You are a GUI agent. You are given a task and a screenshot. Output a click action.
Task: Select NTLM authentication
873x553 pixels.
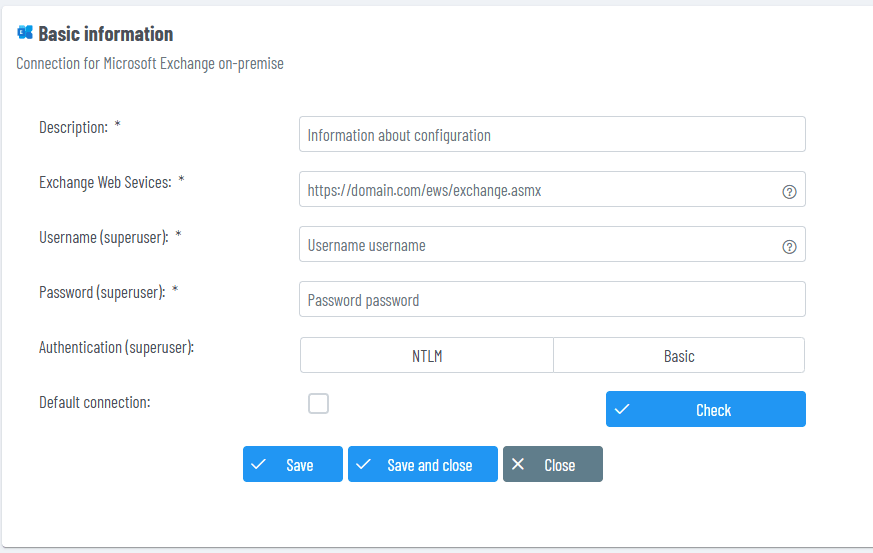coord(427,356)
